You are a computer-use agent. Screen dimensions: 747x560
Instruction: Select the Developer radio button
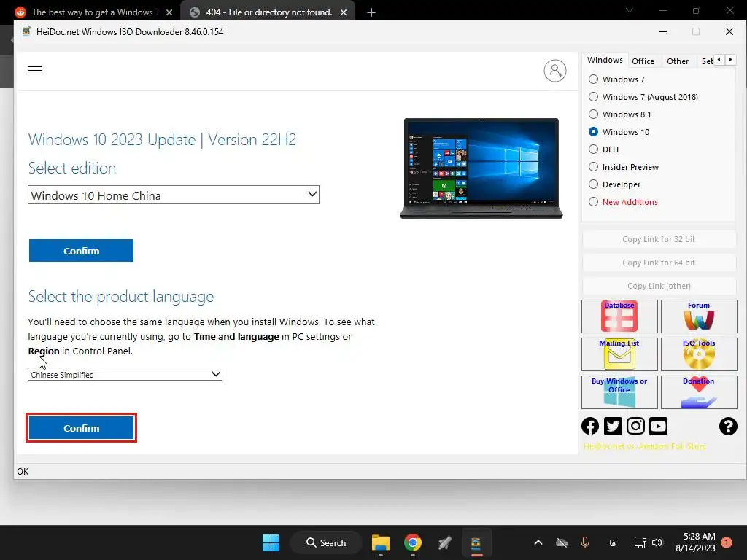(x=593, y=184)
